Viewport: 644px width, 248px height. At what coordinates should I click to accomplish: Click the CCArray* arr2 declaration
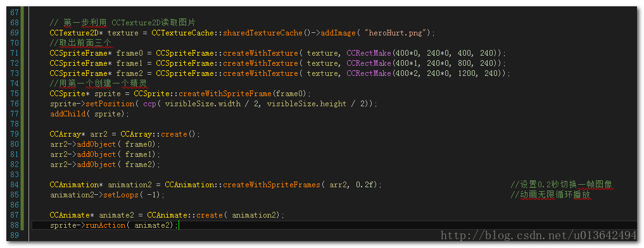79,134
